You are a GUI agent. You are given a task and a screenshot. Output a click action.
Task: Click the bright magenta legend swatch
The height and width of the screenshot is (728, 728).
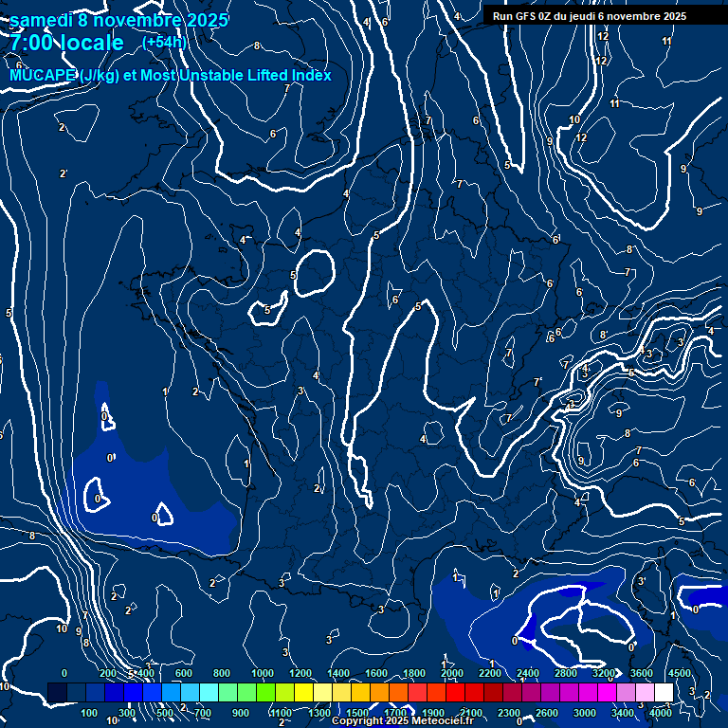tap(607, 692)
